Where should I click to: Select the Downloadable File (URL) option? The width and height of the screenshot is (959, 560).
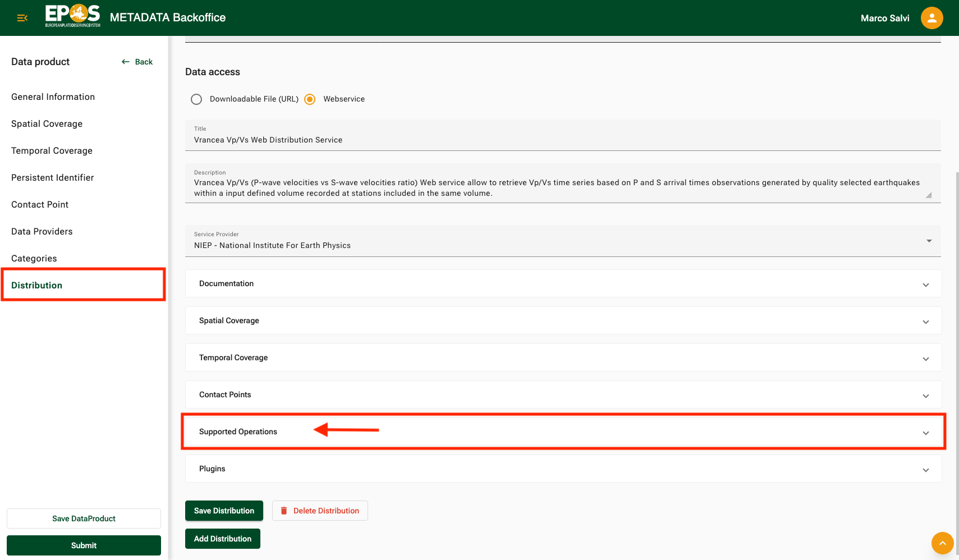tap(196, 99)
